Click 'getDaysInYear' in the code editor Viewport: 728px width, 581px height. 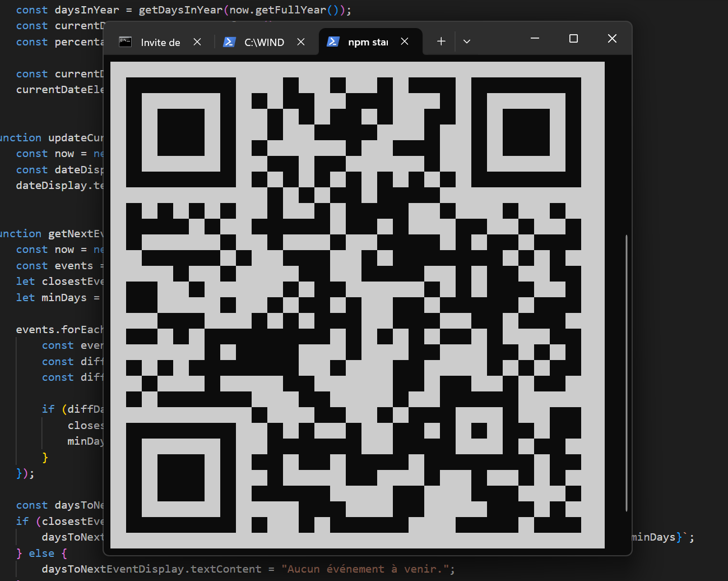coord(180,10)
